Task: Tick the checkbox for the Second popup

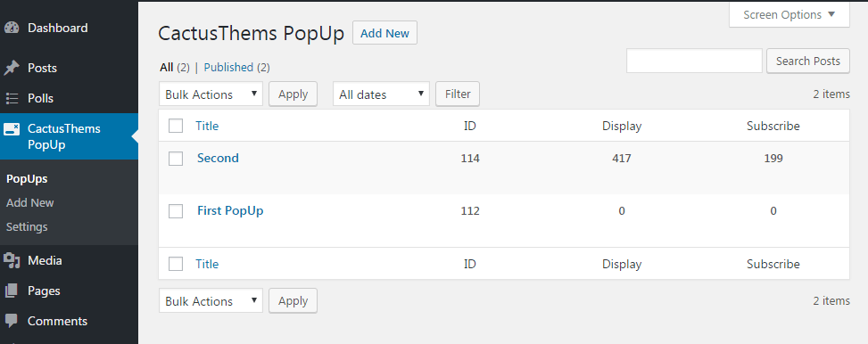Action: click(176, 158)
